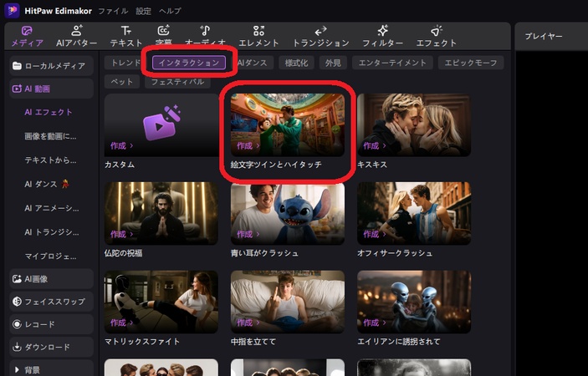The height and width of the screenshot is (376, 588).
Task: Select the テキスト tool icon
Action: pos(126,31)
